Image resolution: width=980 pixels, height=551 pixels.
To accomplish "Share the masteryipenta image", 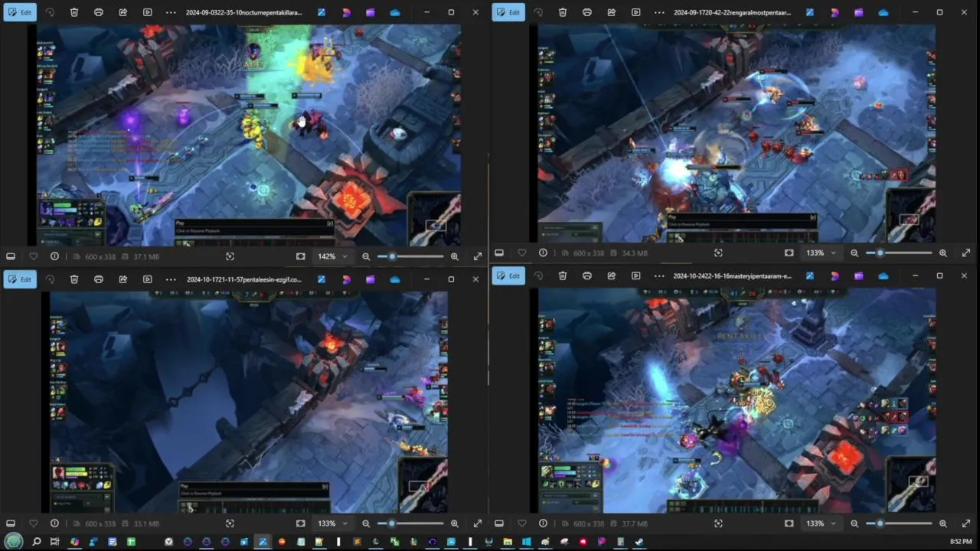I will [611, 275].
